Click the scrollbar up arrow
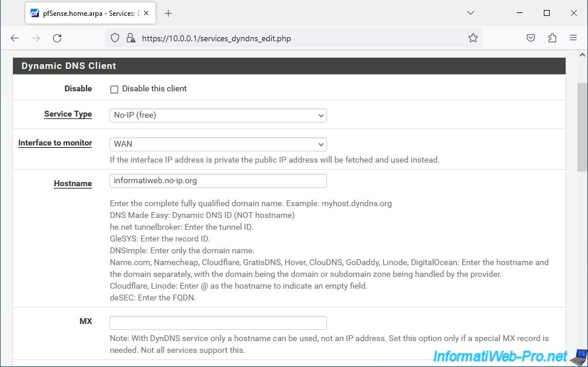This screenshot has width=588, height=367. coord(582,55)
